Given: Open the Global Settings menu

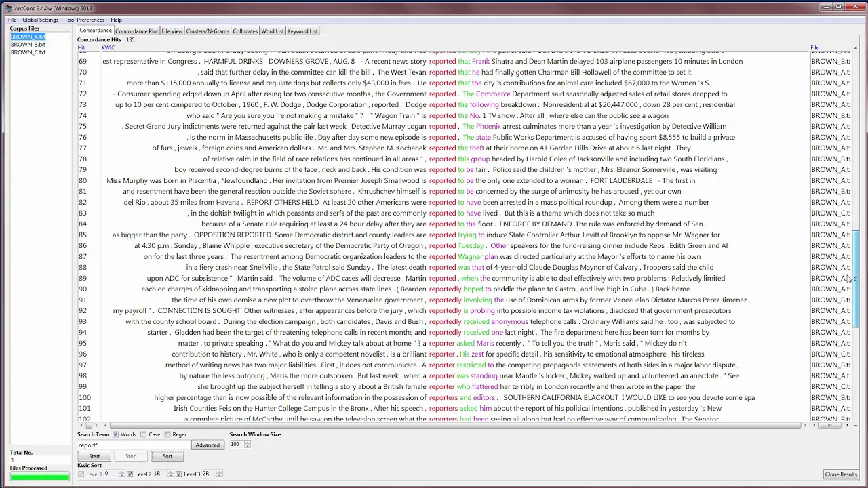Looking at the screenshot, I should [41, 20].
